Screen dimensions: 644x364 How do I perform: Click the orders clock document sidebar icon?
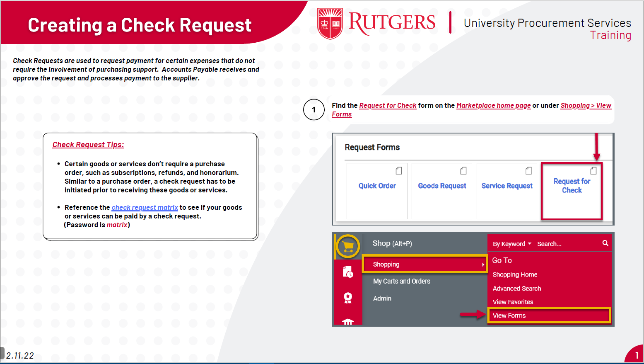[x=348, y=272]
